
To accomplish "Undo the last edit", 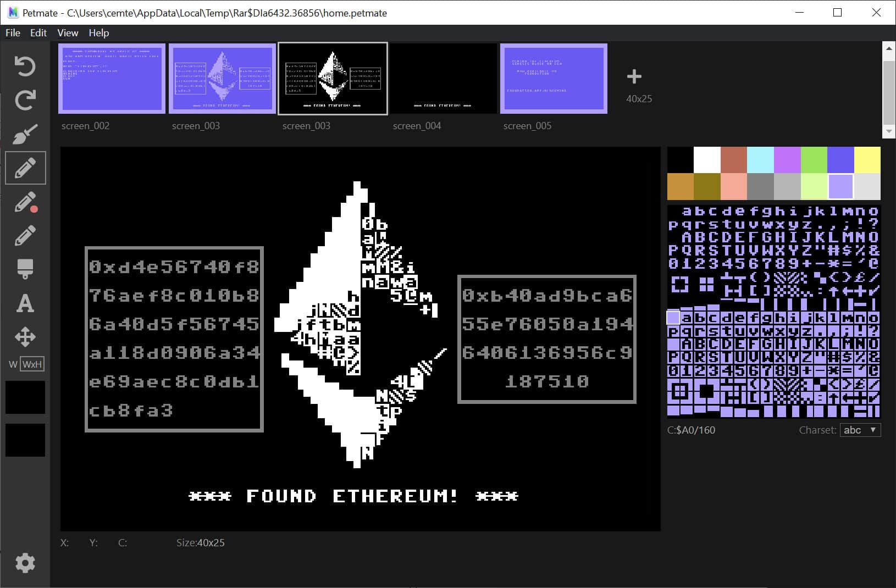I will pos(25,66).
